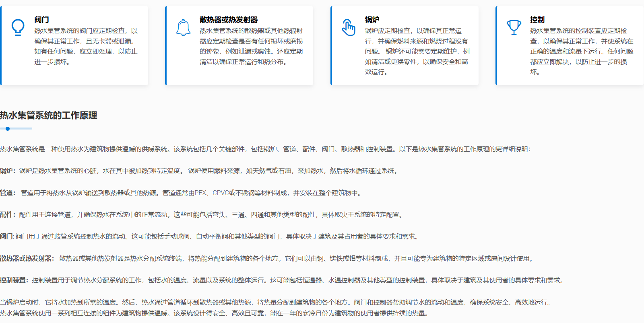Click the bell icon beside 散热器或热发射器
The image size is (644, 323).
[183, 27]
